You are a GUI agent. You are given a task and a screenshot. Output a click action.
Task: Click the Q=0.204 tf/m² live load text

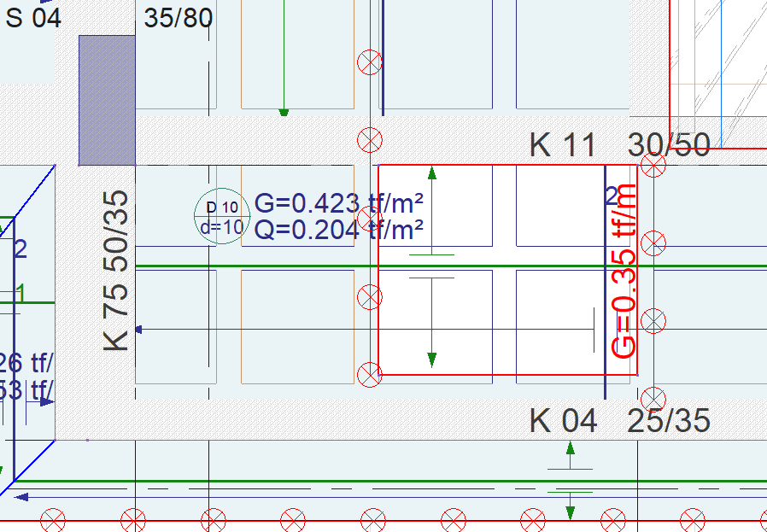[x=339, y=229]
